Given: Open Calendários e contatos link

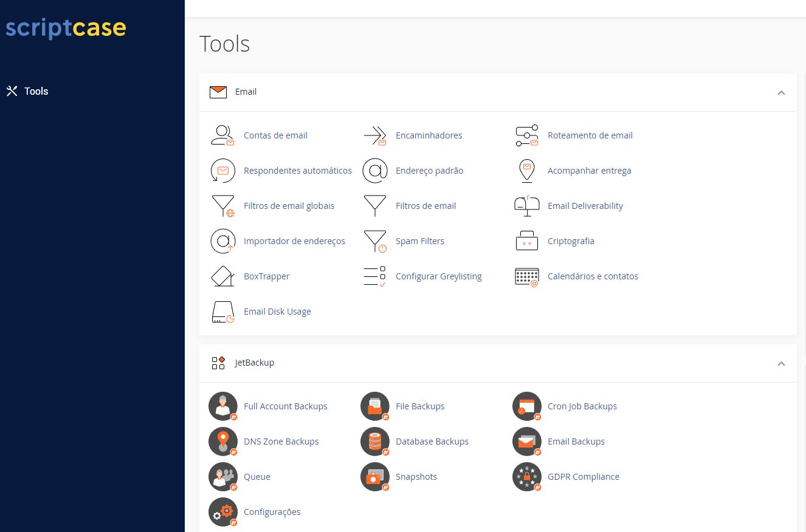Looking at the screenshot, I should tap(593, 276).
